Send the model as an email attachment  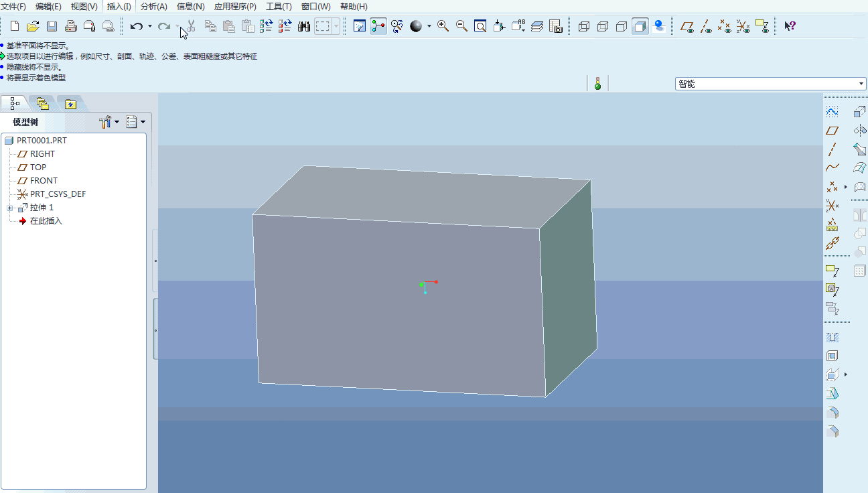tap(89, 26)
